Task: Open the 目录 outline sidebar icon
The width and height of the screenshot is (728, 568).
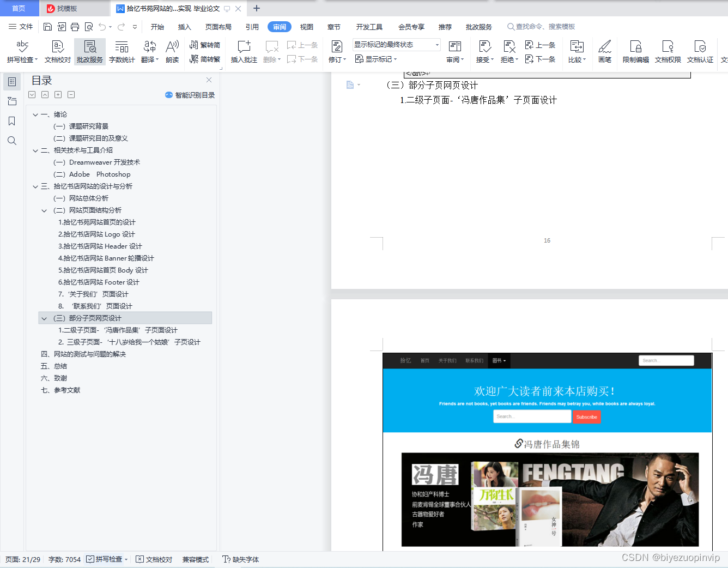Action: [11, 82]
